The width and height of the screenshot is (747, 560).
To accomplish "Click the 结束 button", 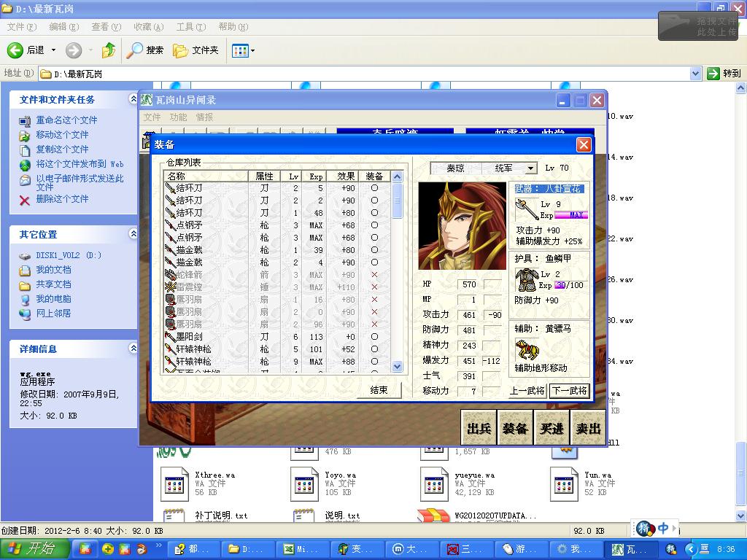I will (x=379, y=390).
